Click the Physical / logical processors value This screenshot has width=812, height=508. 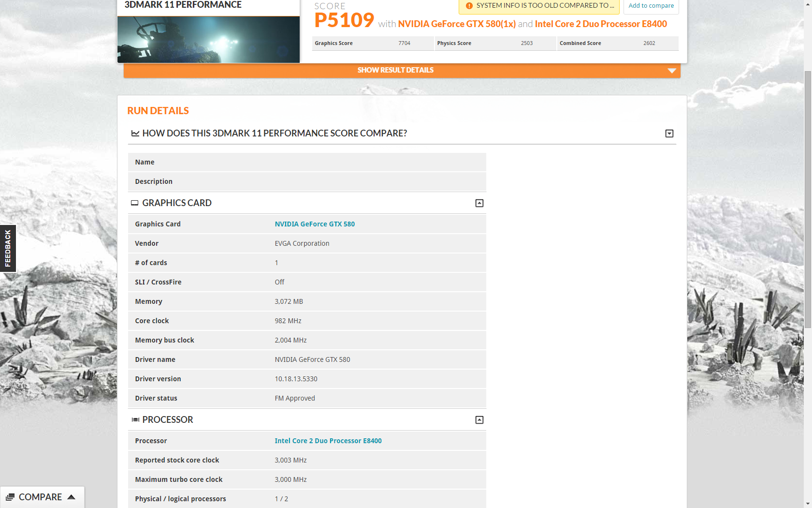pos(281,499)
